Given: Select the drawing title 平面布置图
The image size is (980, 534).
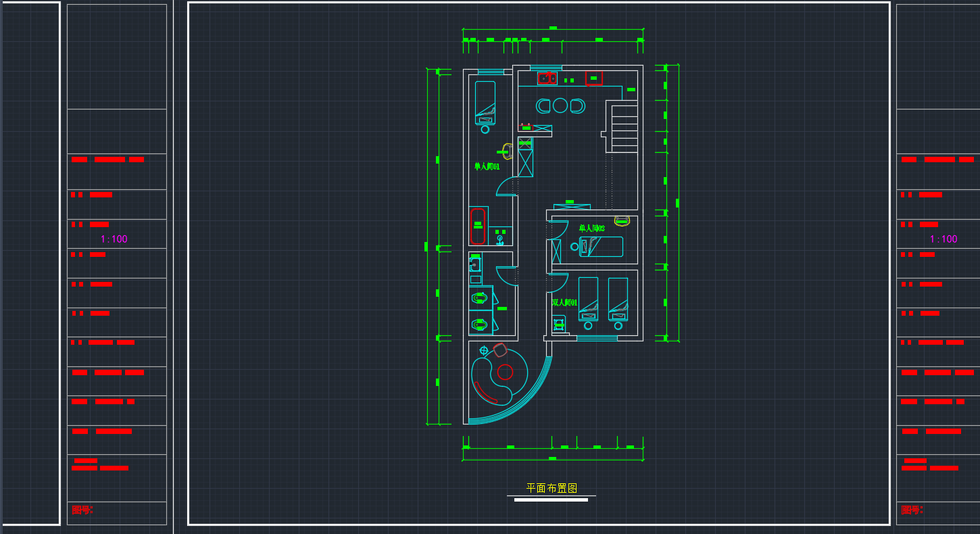Looking at the screenshot, I should (552, 488).
